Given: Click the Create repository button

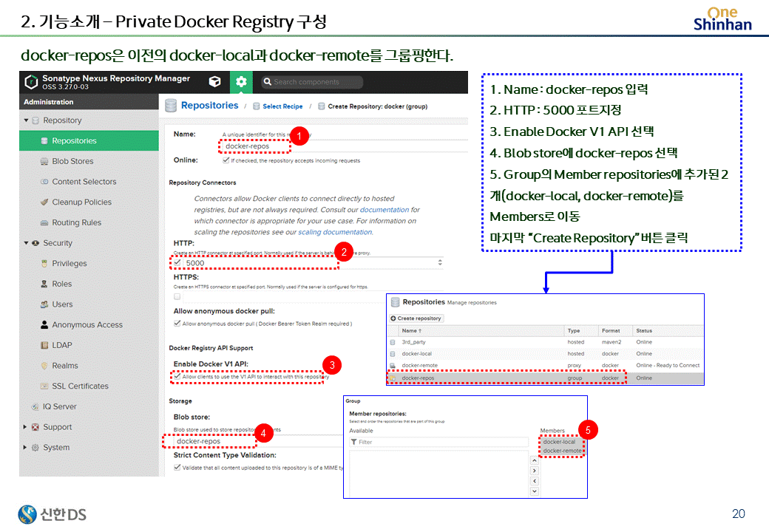Looking at the screenshot, I should [x=416, y=318].
